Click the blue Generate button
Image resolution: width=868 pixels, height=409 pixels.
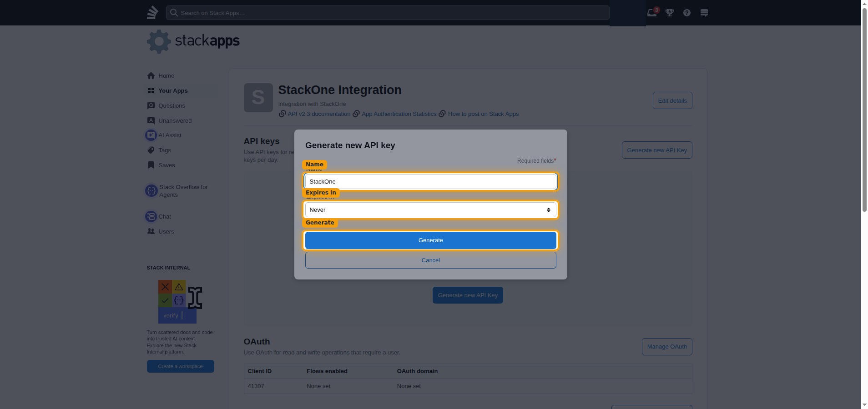coord(431,240)
